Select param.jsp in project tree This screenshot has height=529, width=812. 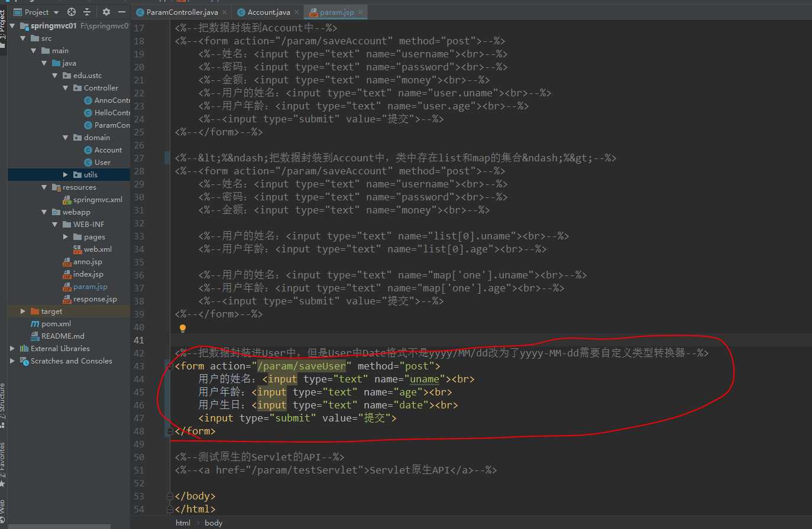(x=90, y=287)
